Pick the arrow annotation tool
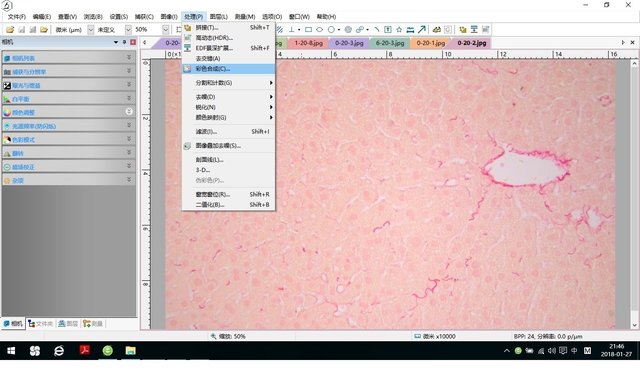The width and height of the screenshot is (640, 375). coord(422,29)
